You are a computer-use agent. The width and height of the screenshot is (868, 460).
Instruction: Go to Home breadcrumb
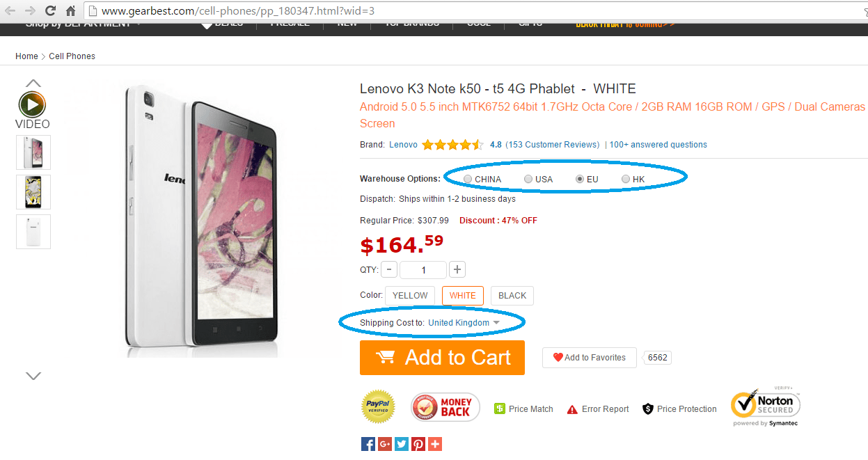coord(26,56)
